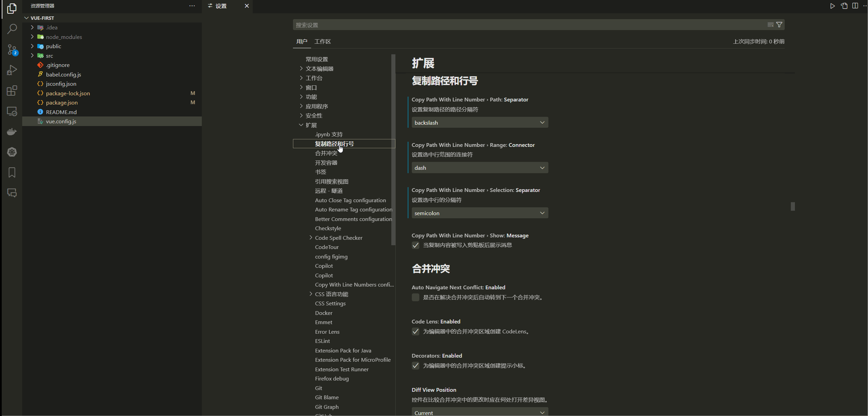Image resolution: width=868 pixels, height=416 pixels.
Task: Open package.json in explorer
Action: click(x=62, y=102)
